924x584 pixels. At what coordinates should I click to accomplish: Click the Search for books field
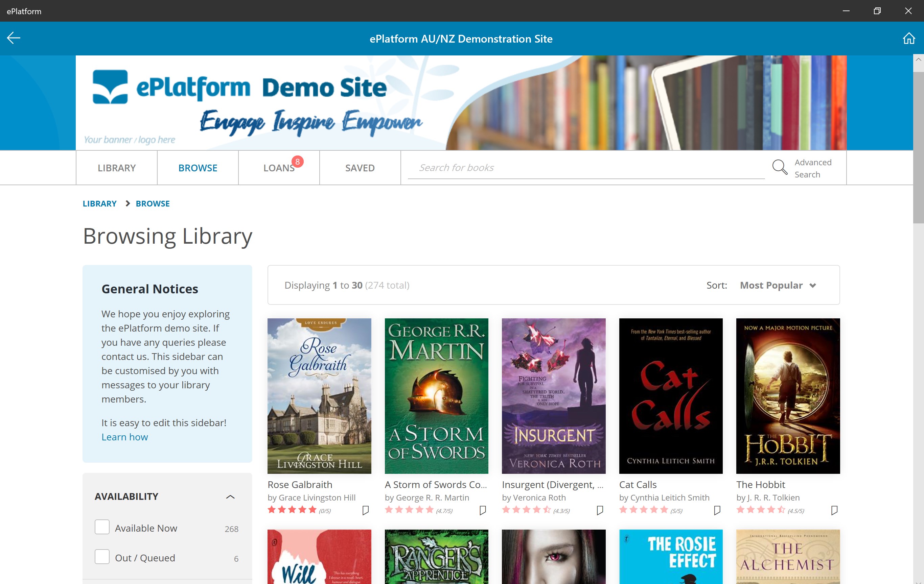(585, 168)
